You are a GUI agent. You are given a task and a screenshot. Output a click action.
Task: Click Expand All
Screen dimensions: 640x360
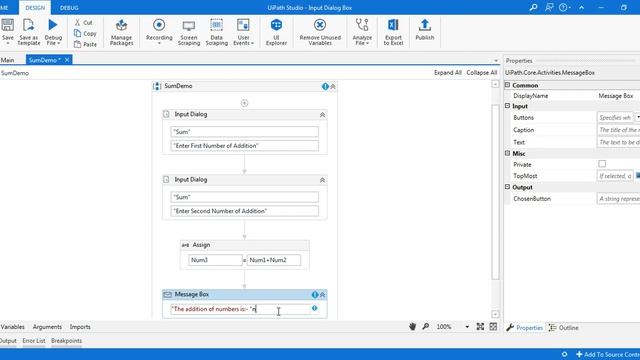pyautogui.click(x=447, y=73)
